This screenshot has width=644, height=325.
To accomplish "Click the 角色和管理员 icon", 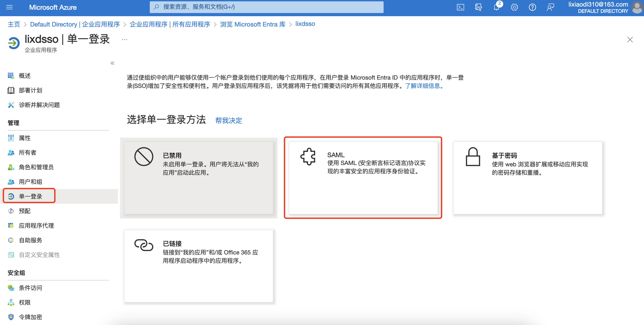I will click(x=11, y=167).
